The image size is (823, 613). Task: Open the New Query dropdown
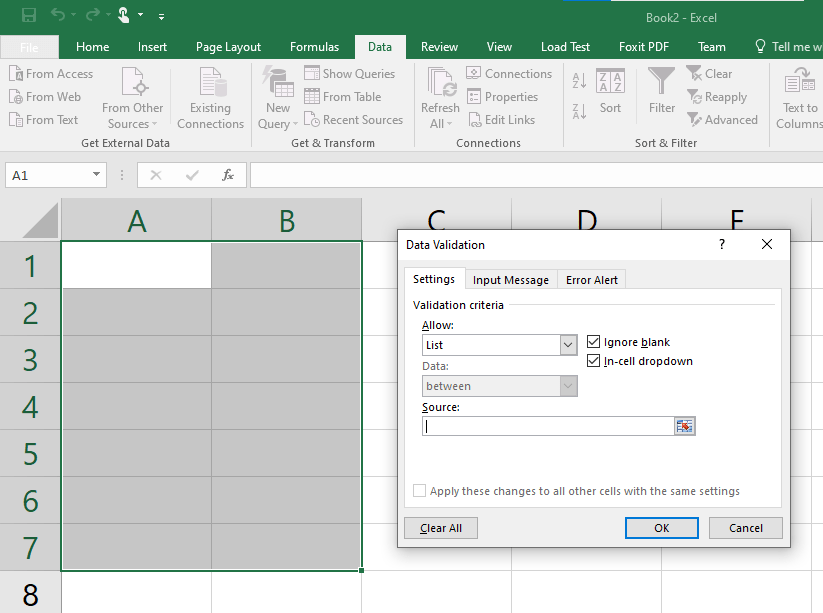278,98
